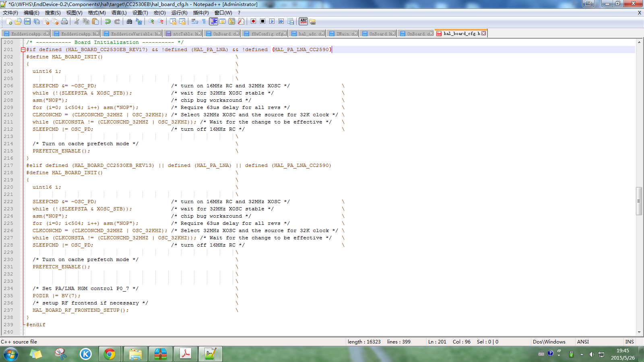This screenshot has width=644, height=362.
Task: Open the 搜索(S) menu
Action: 53,12
